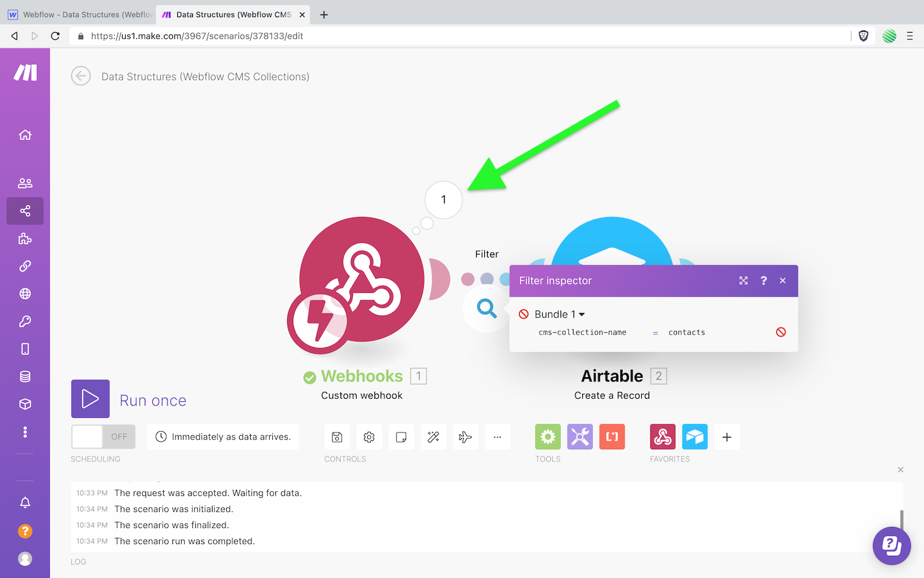Open Connections link icon in sidebar
Screen dimensions: 924x578
(25, 266)
